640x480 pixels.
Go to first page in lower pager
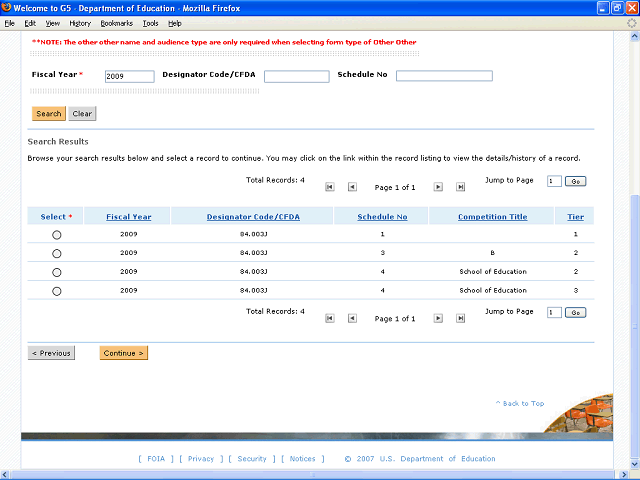[x=330, y=318]
